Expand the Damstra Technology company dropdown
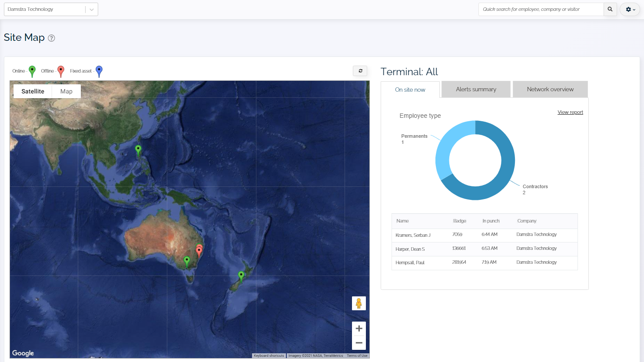Image resolution: width=644 pixels, height=362 pixels. 91,9
